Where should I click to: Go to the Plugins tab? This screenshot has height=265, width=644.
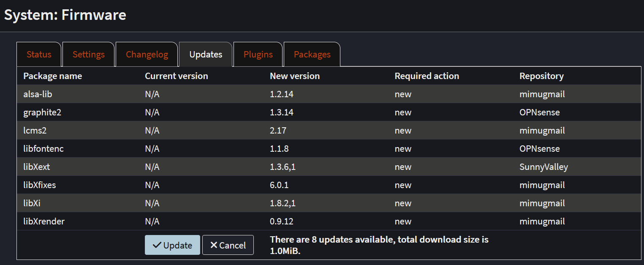(258, 55)
